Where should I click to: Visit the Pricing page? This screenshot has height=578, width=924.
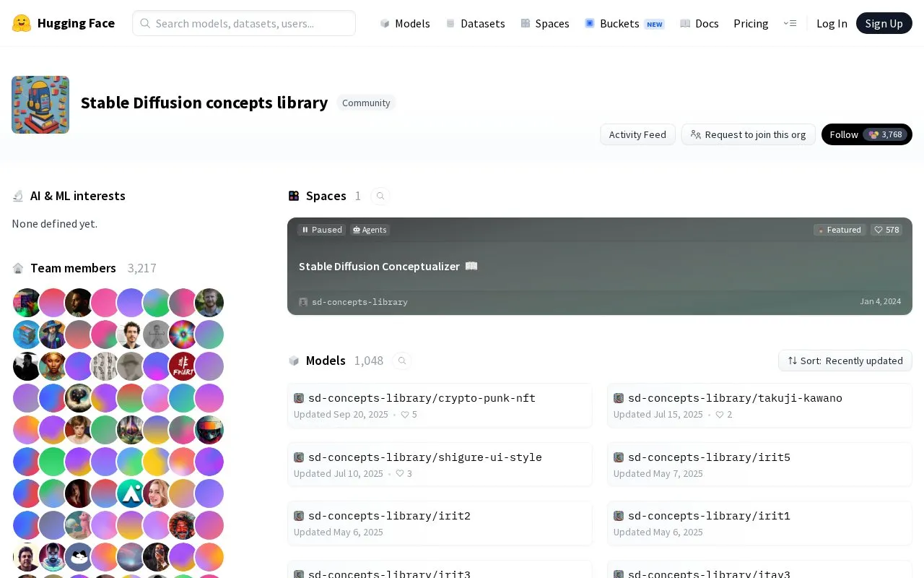tap(751, 23)
